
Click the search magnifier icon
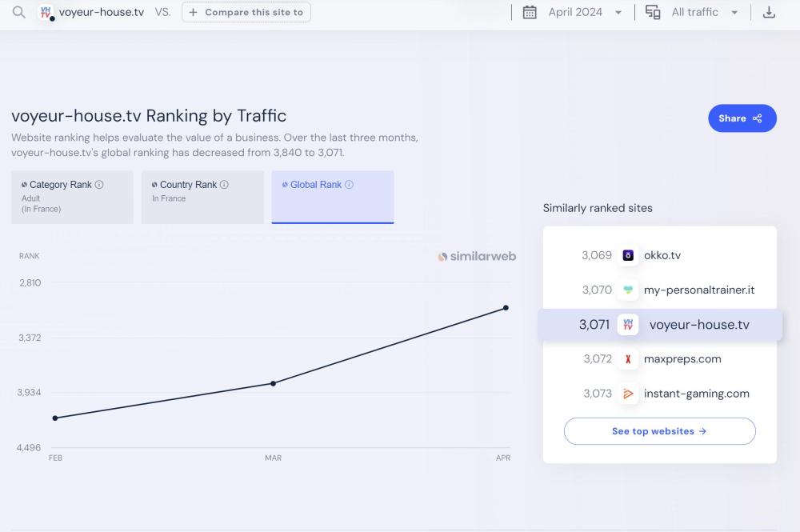[18, 13]
